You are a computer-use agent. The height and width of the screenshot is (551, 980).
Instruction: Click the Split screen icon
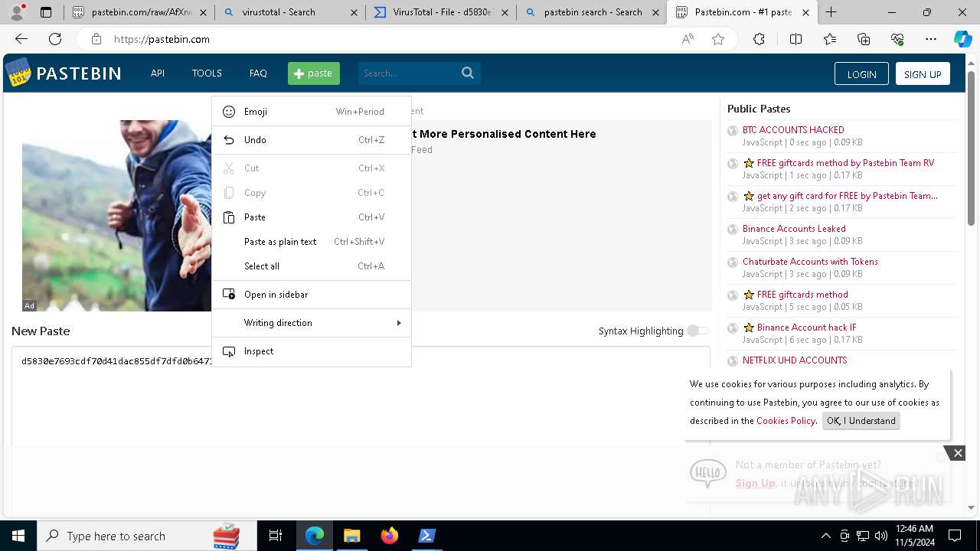(795, 39)
